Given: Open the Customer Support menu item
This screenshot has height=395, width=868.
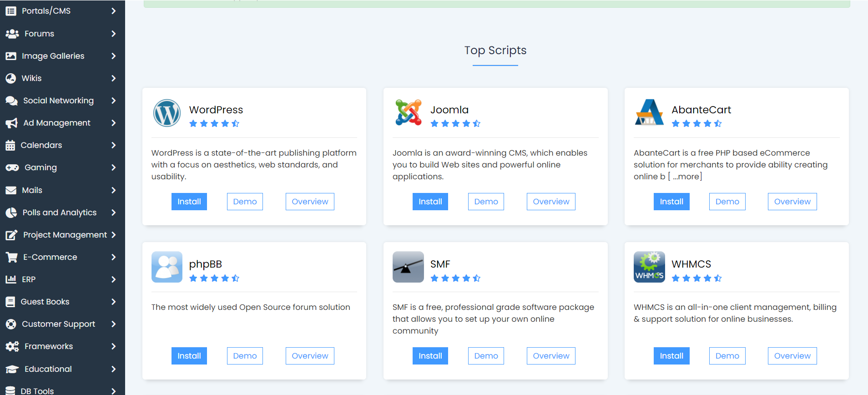Looking at the screenshot, I should 62,324.
